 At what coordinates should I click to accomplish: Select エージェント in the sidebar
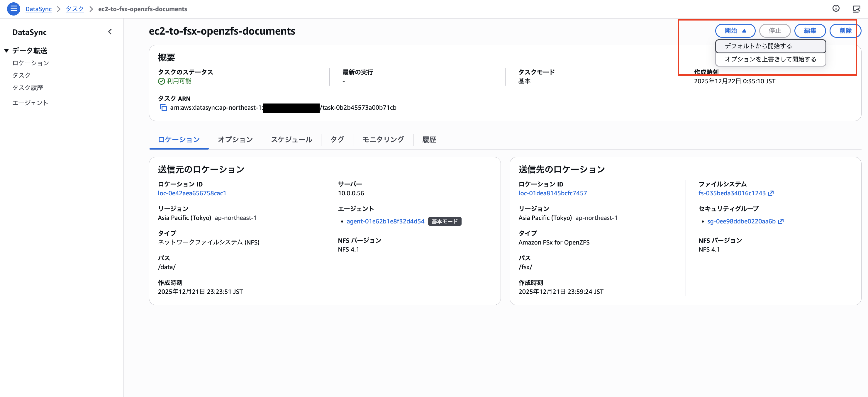tap(30, 102)
